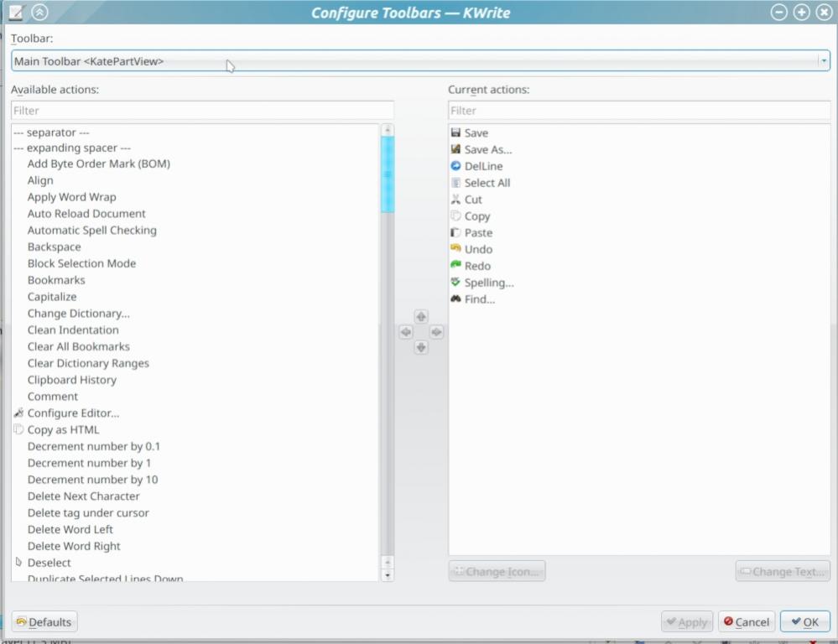The image size is (838, 644).
Task: Click the Redo green arrow icon
Action: click(455, 265)
